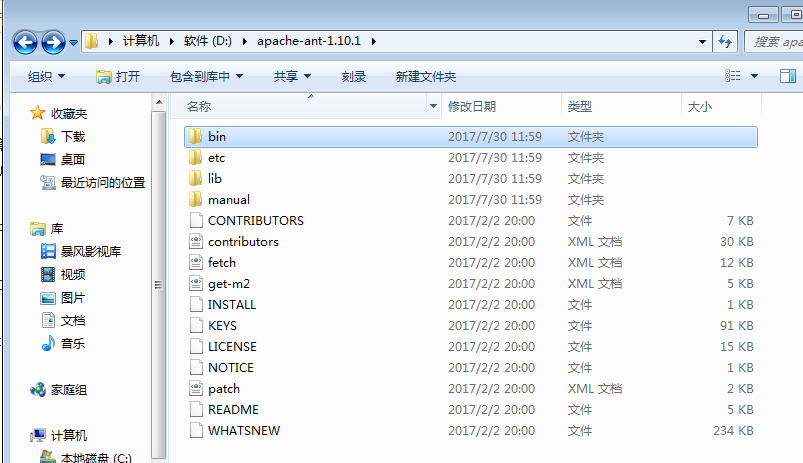Go back with the Back arrow button

pyautogui.click(x=26, y=42)
